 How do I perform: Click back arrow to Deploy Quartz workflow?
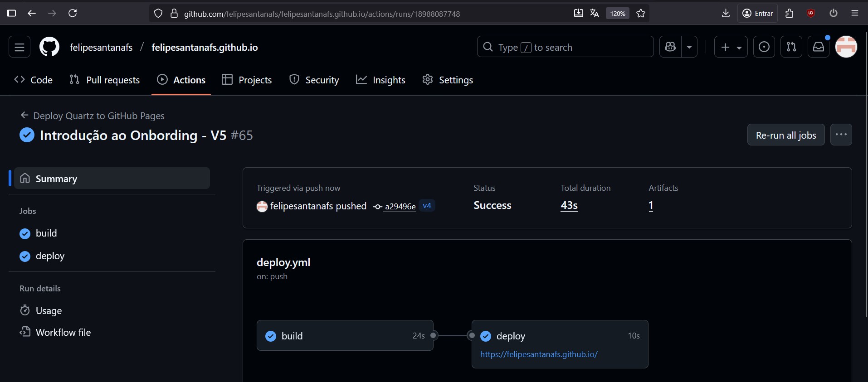click(x=25, y=116)
